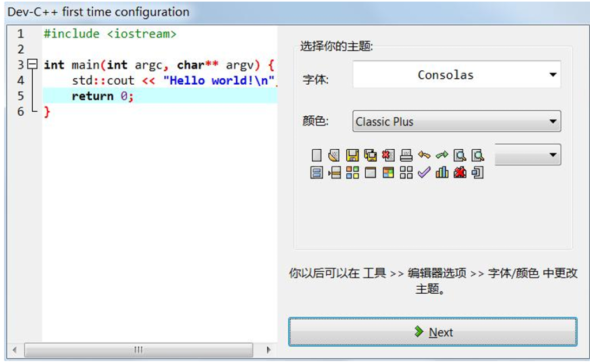Select the Print icon
590x364 pixels.
(x=407, y=155)
